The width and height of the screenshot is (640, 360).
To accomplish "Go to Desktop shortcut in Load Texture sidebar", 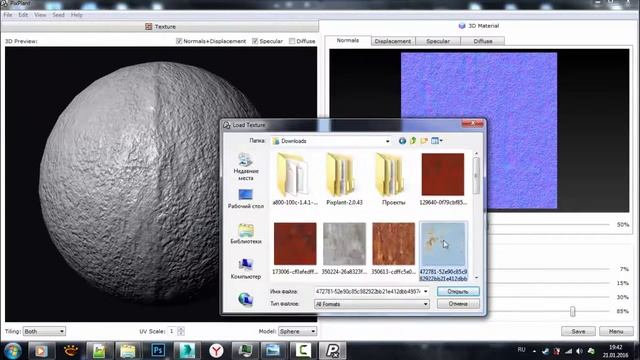I will (x=246, y=199).
